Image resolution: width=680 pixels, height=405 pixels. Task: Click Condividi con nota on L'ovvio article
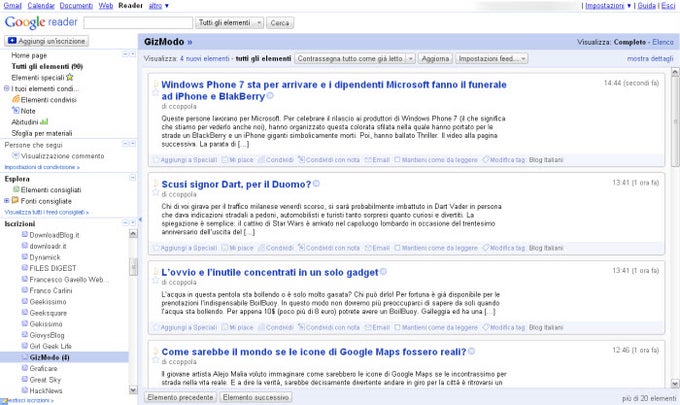coord(329,327)
